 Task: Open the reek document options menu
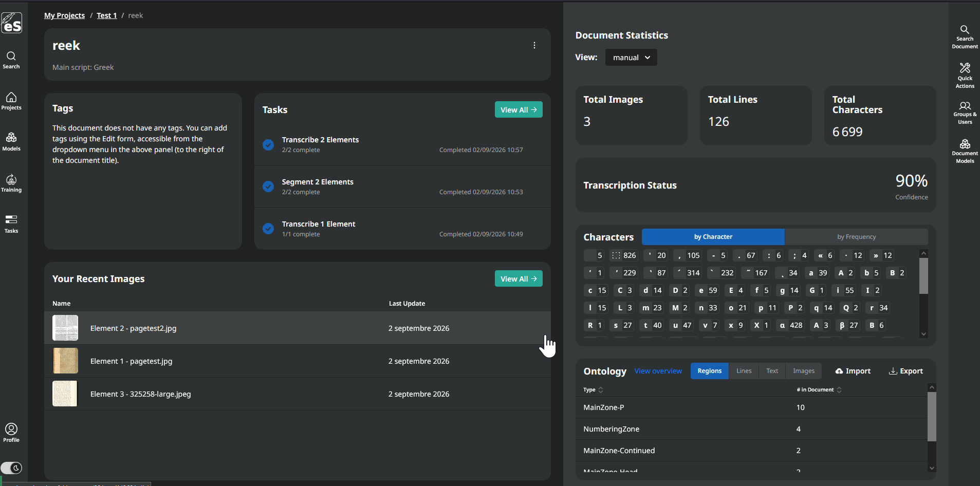coord(534,45)
